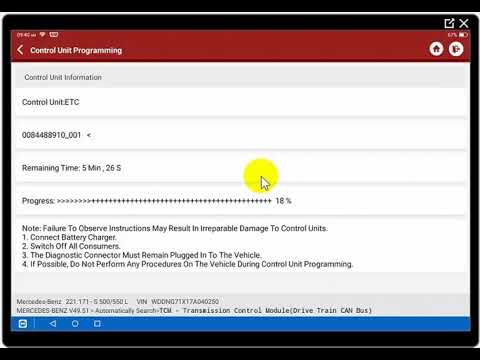Close the overlay with the X icon
The image size is (480, 360).
tap(464, 23)
